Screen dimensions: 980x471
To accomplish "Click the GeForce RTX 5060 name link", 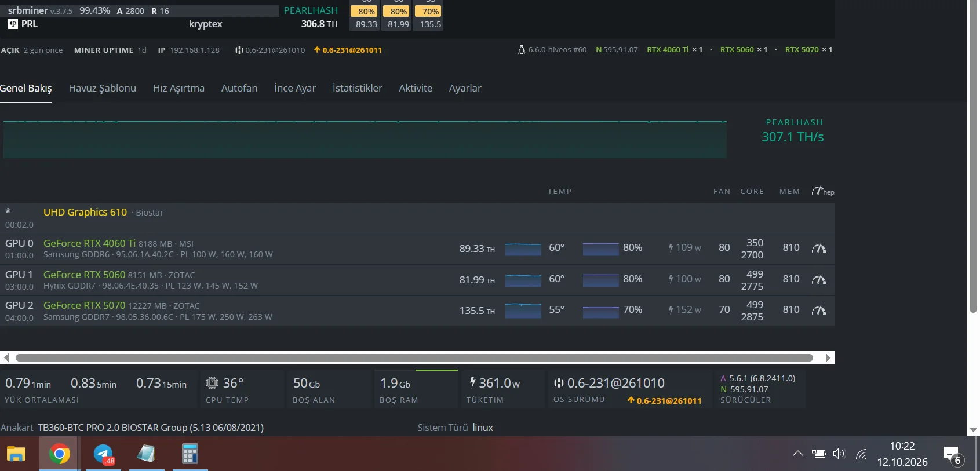I will [84, 275].
